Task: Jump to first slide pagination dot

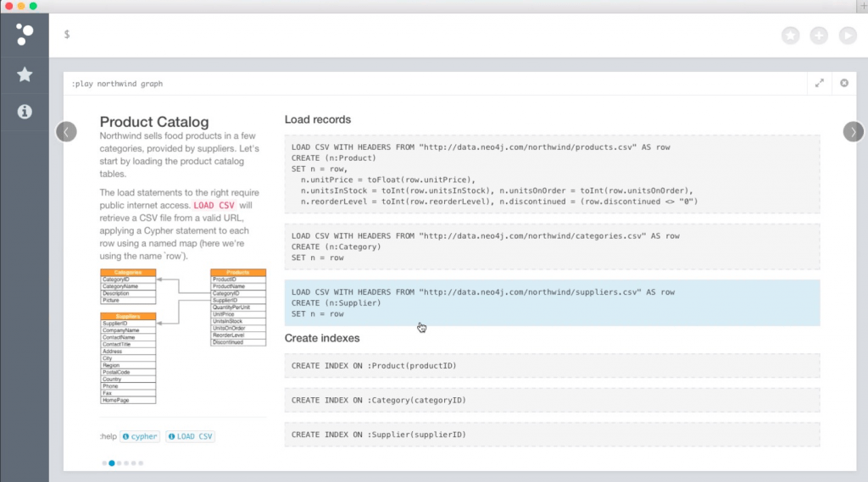Action: point(104,463)
